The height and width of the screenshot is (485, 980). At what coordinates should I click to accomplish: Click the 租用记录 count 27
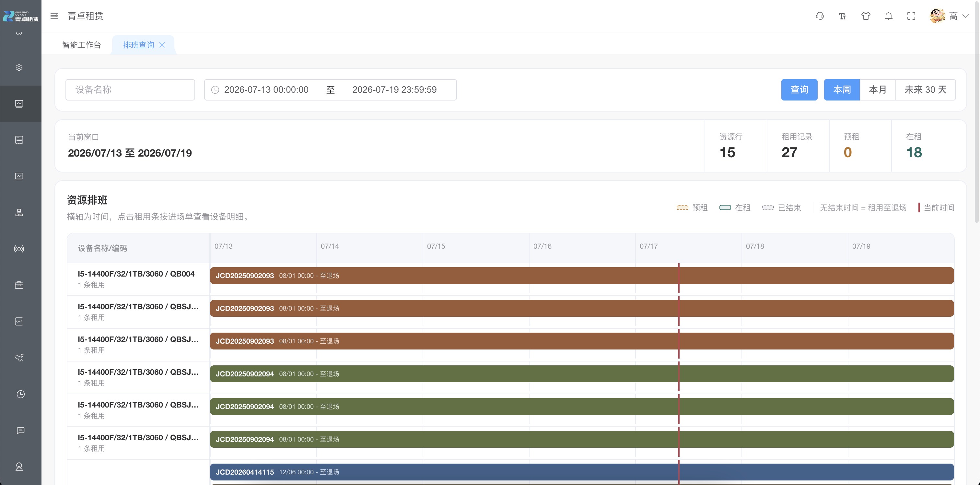pyautogui.click(x=789, y=153)
